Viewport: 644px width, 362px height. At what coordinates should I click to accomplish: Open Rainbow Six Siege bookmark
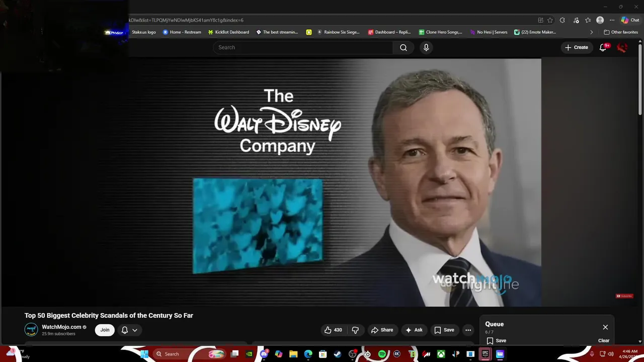tap(338, 32)
